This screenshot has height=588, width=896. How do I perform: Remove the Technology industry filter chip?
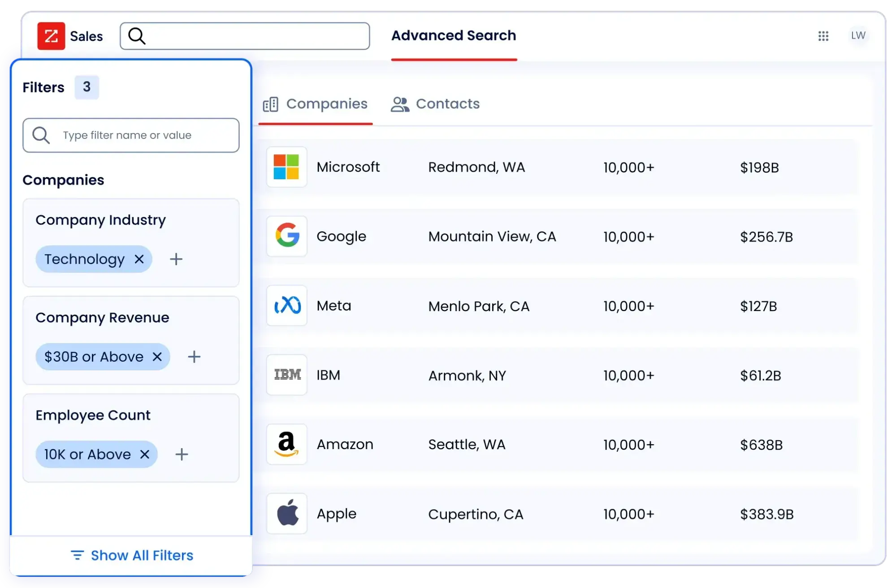[x=139, y=259]
